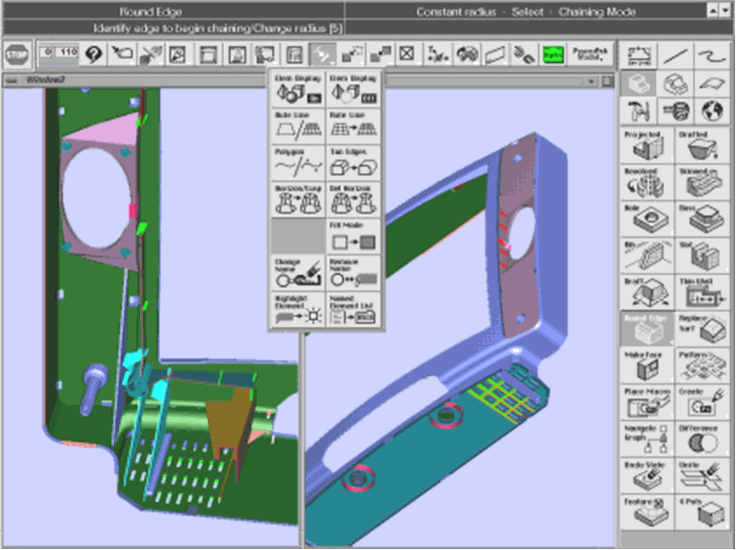Select the Slot feature tool
Image resolution: width=736 pixels, height=550 pixels.
pos(702,256)
